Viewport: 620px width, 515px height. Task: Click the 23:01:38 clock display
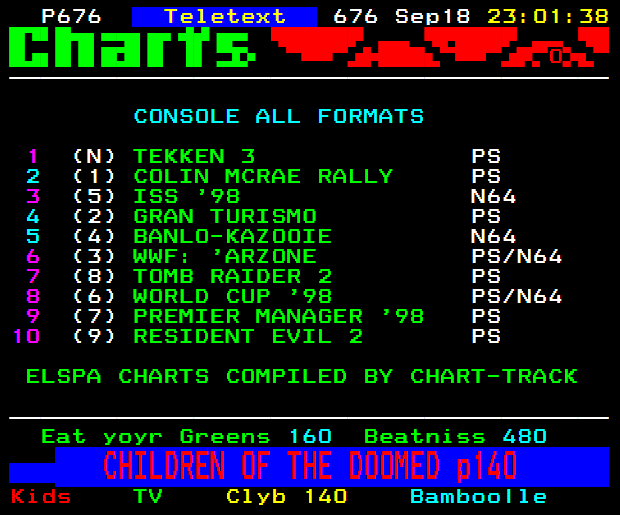[x=548, y=17]
